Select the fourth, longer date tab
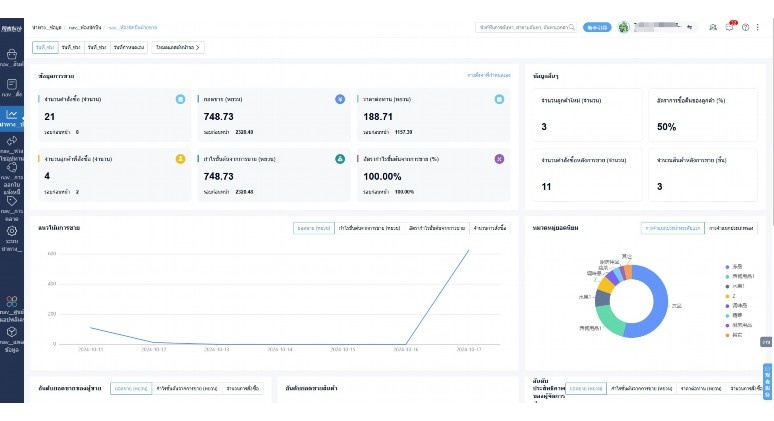This screenshot has width=774, height=421. coord(129,47)
